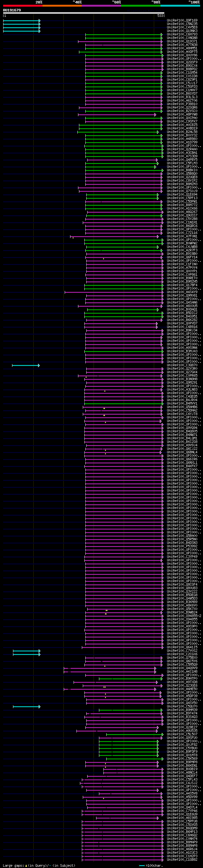203x868 pixels.
Task: Click the ~60% identity label
Action: [x=116, y=2]
